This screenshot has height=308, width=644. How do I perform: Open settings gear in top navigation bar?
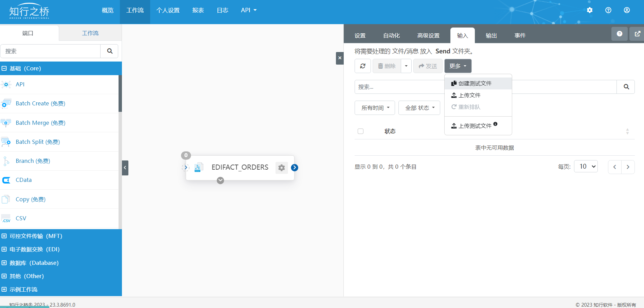pyautogui.click(x=590, y=10)
